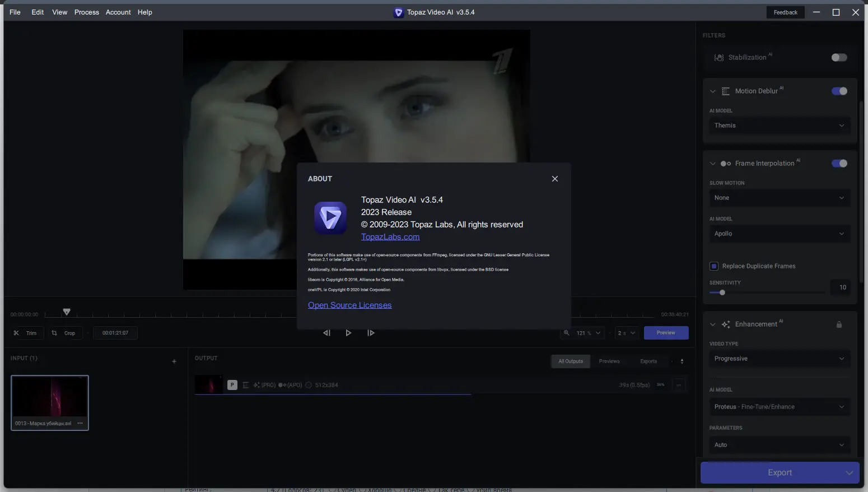The image size is (868, 492).
Task: Close the About dialog
Action: [555, 179]
